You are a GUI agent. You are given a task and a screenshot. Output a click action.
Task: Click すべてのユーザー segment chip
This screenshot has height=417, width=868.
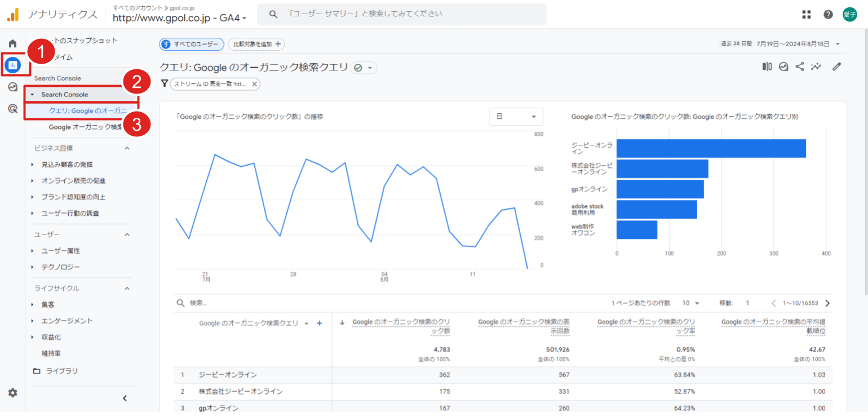(x=192, y=44)
